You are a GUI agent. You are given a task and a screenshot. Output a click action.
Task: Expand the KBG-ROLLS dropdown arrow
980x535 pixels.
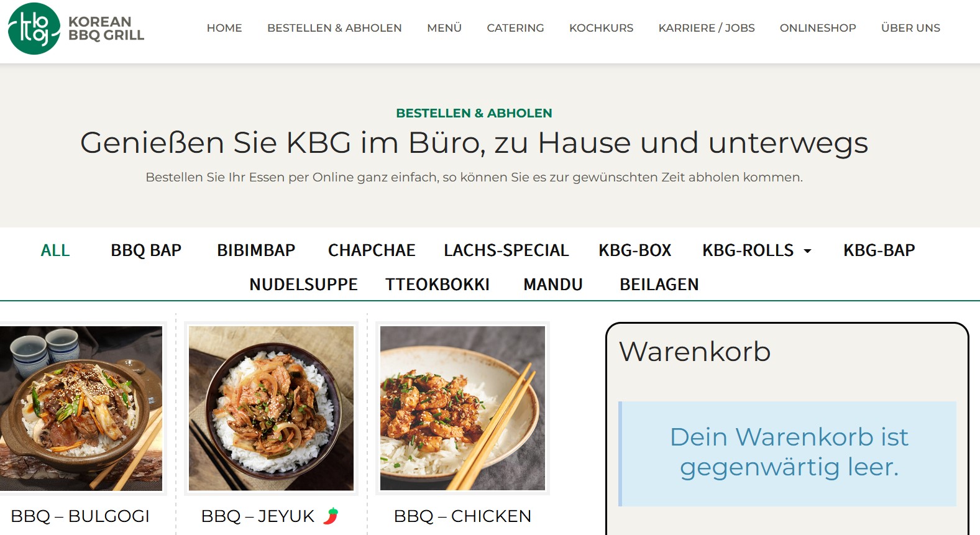click(x=807, y=251)
